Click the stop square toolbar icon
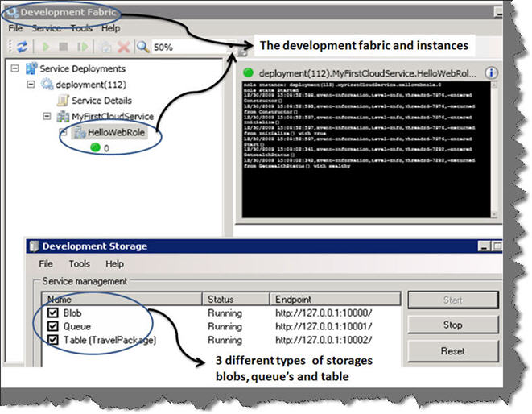This screenshot has width=532, height=414. click(x=63, y=47)
